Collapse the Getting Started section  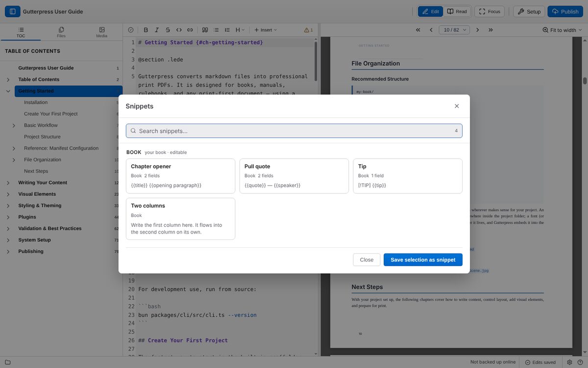click(x=8, y=91)
